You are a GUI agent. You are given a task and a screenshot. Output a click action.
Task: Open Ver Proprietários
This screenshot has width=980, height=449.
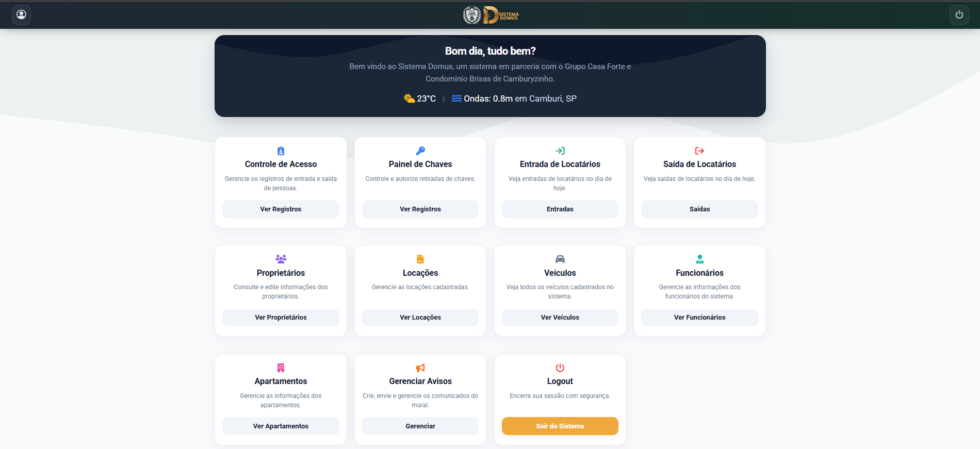281,318
